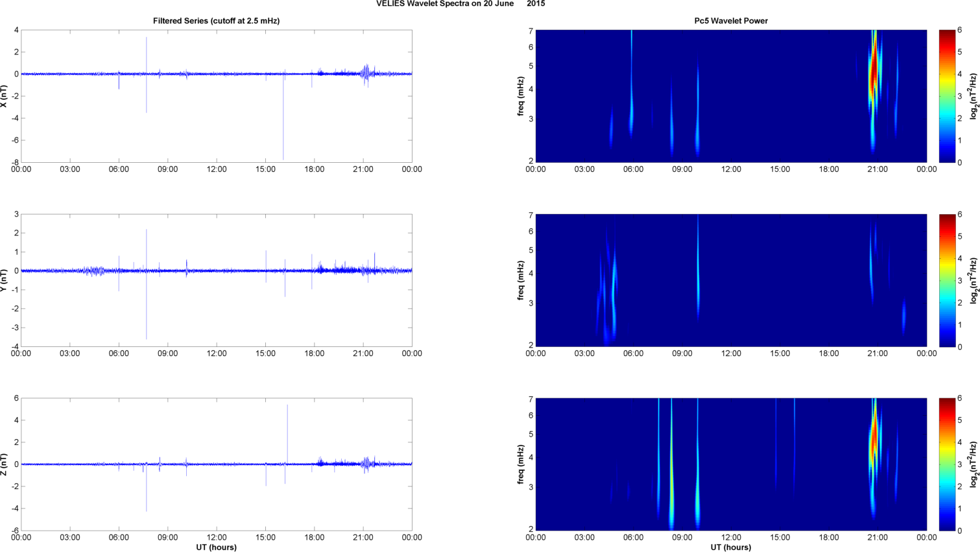This screenshot has height=552, width=980.
Task: Click the '0' value below the bottom colorbar
Action: (960, 531)
